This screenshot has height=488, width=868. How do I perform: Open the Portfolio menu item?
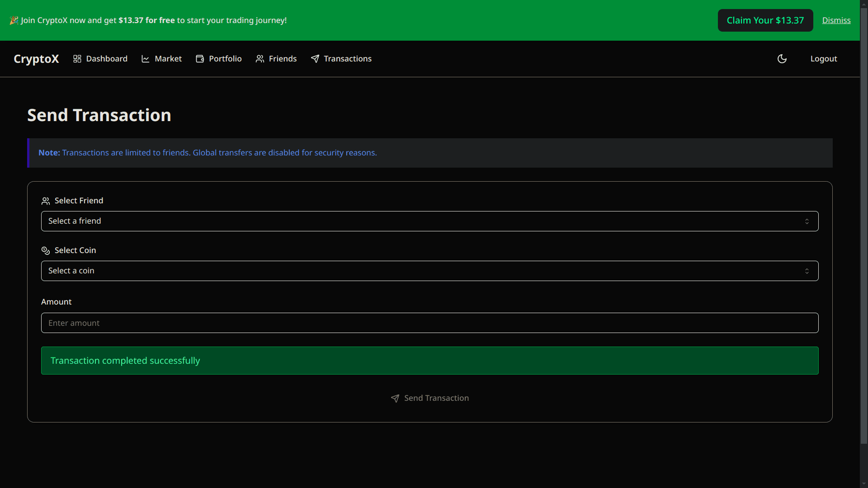click(x=225, y=59)
